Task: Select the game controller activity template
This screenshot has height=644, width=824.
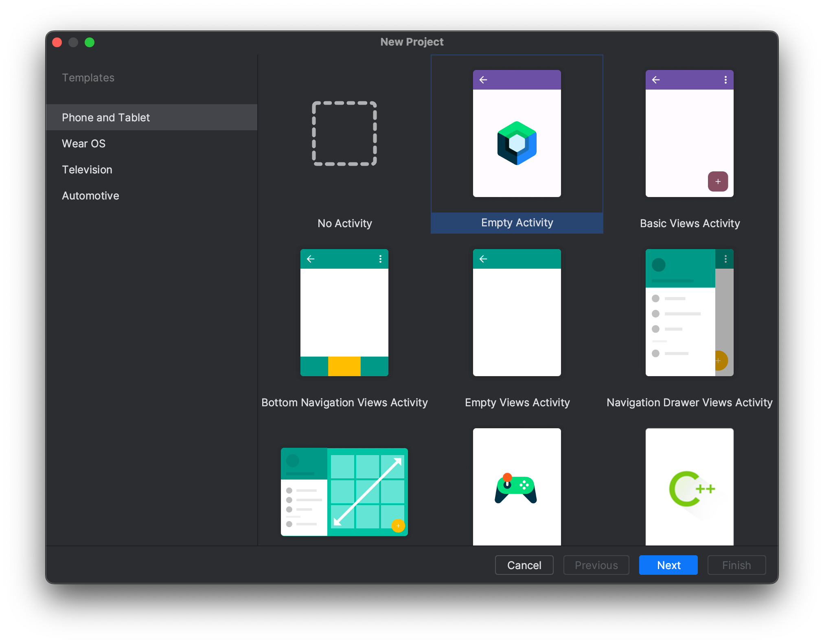Action: tap(517, 488)
